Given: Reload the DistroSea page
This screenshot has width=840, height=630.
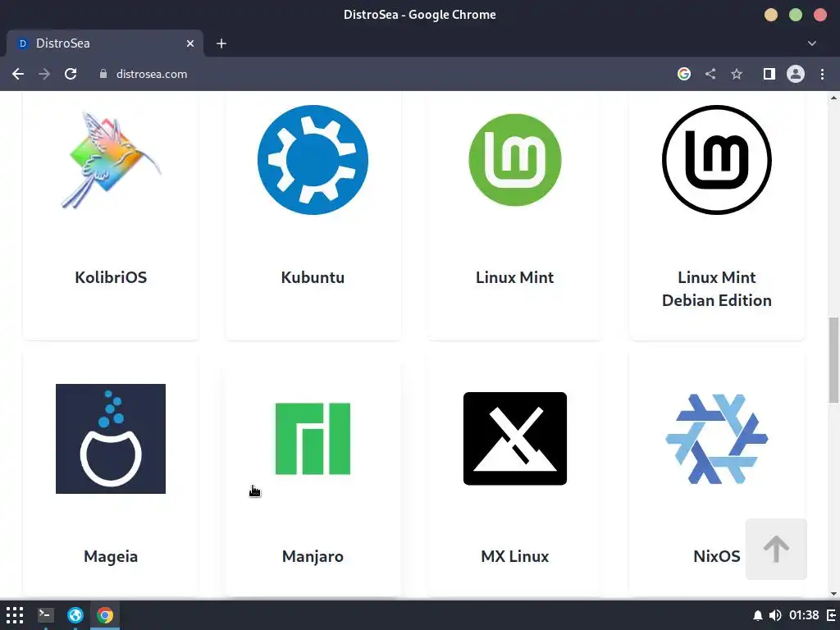Looking at the screenshot, I should click(71, 74).
